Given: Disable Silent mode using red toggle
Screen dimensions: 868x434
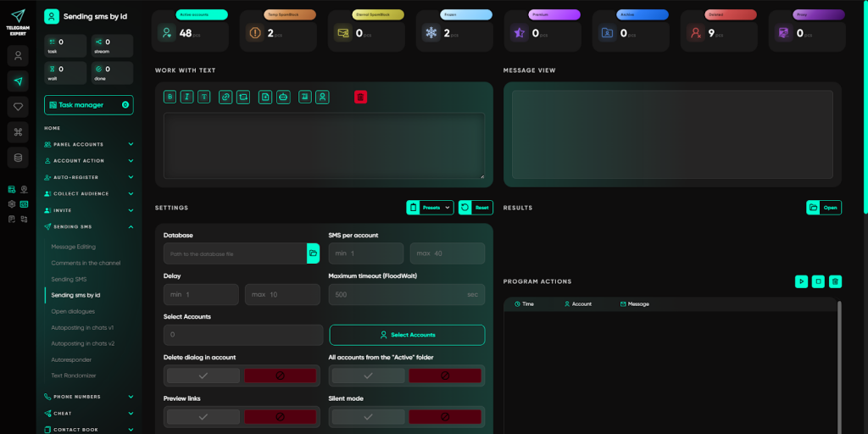Looking at the screenshot, I should (444, 417).
